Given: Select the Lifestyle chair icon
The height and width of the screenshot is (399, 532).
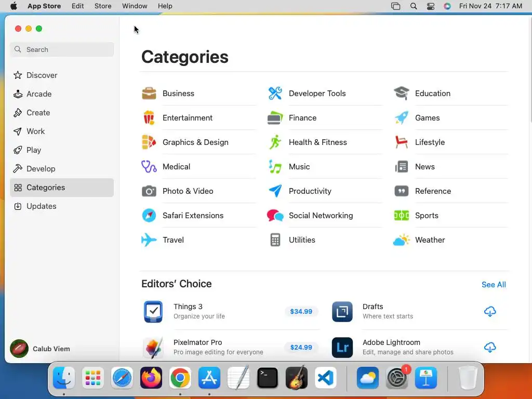Looking at the screenshot, I should click(x=402, y=142).
